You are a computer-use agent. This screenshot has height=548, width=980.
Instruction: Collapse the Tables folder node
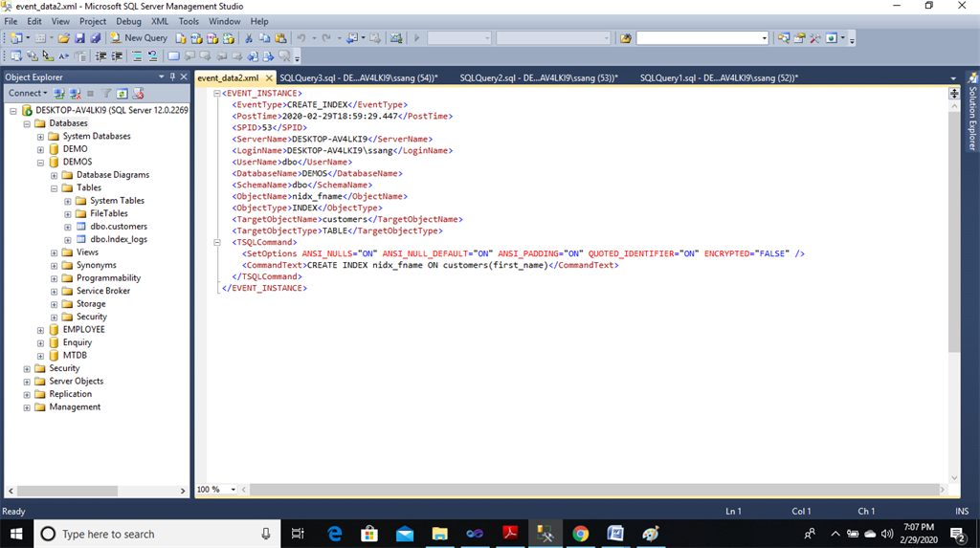(55, 188)
